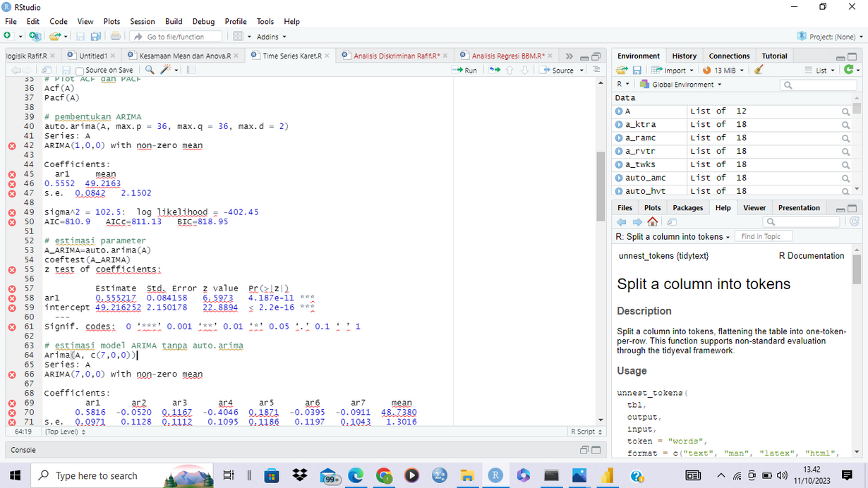The width and height of the screenshot is (868, 488).
Task: Toggle the Source on Save checkbox
Action: tap(80, 71)
